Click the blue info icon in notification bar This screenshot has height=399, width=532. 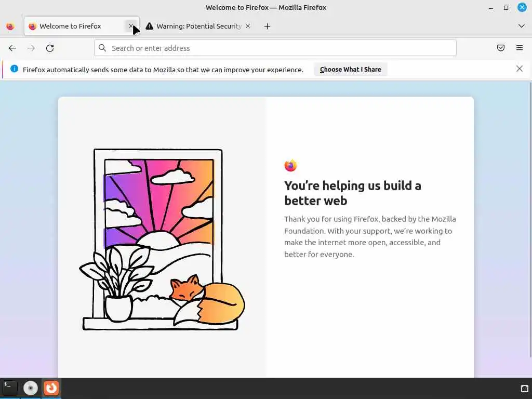point(14,69)
